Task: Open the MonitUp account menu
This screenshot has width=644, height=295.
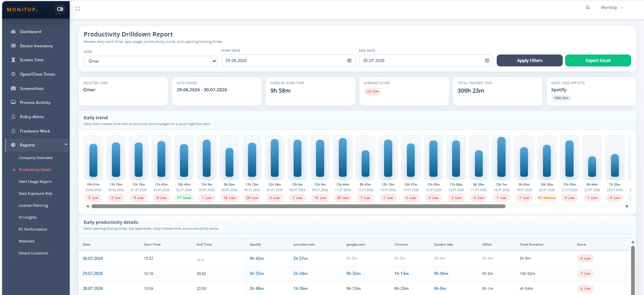Action: 612,7
